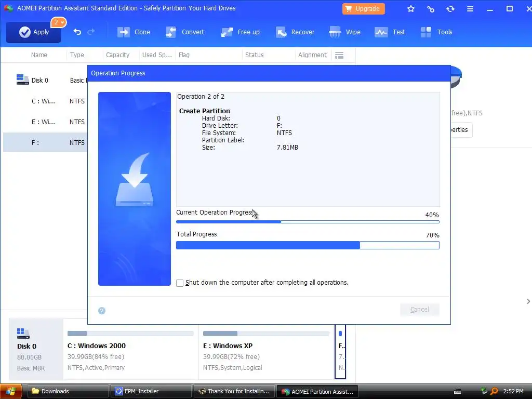Sort by the Capacity column header
Viewport: 532px width, 399px height.
(117, 55)
